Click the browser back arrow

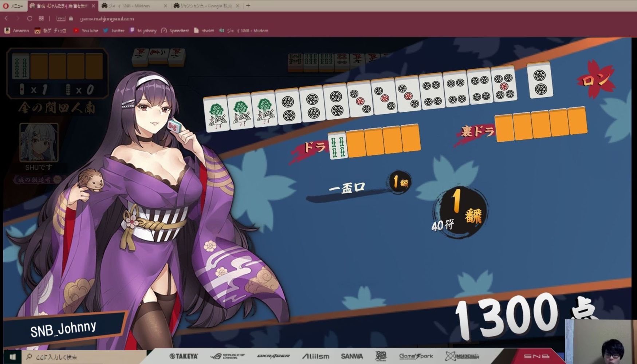6,19
